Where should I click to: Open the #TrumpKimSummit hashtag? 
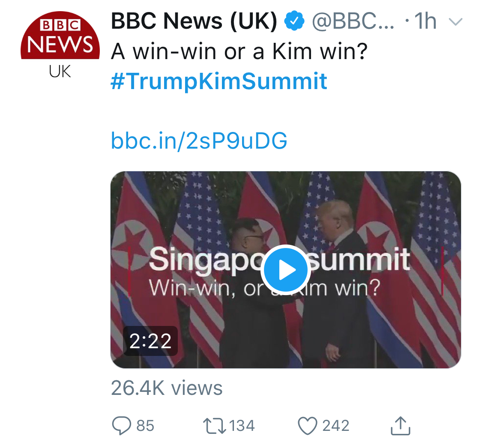219,81
